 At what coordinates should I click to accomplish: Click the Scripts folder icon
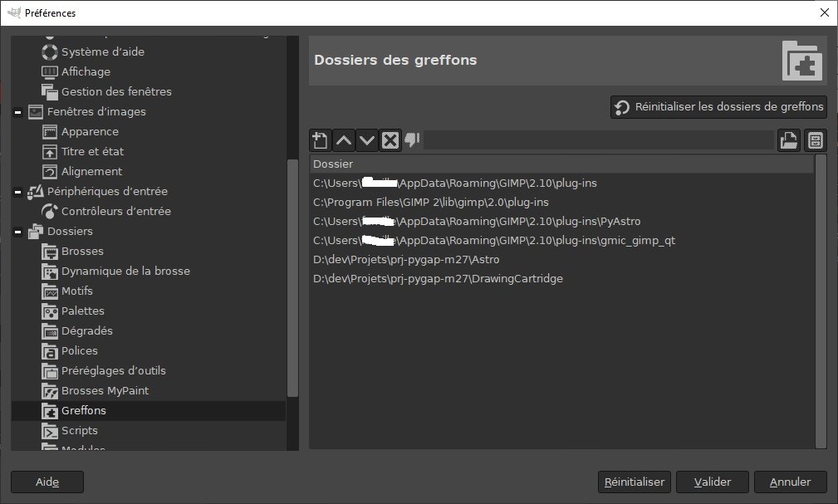(x=50, y=430)
